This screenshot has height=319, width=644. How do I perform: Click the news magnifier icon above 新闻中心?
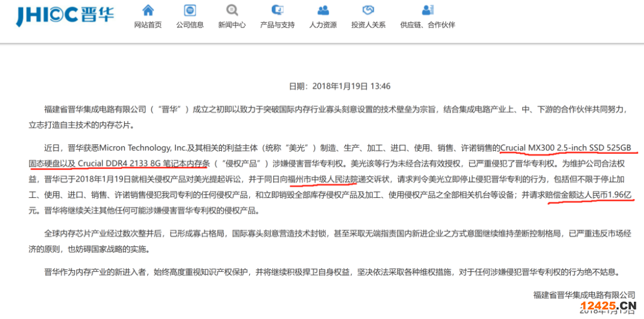click(x=232, y=10)
